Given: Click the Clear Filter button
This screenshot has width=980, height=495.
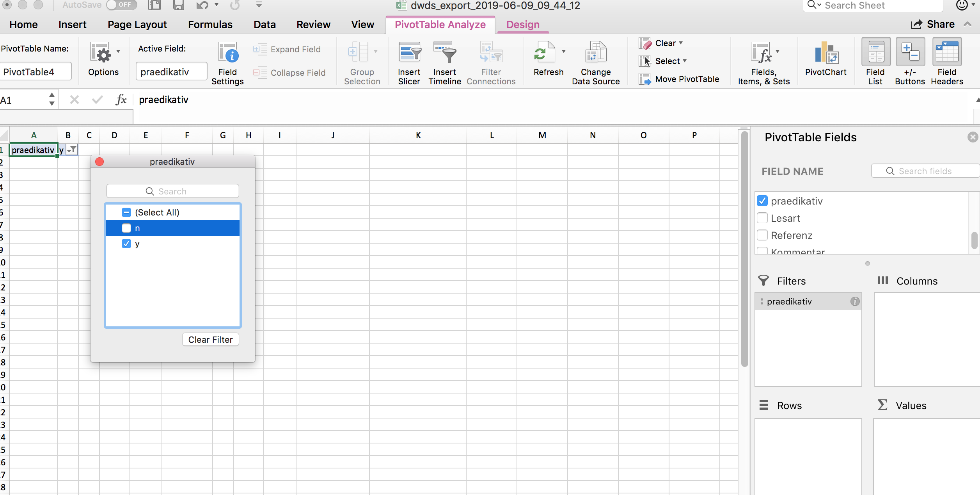Looking at the screenshot, I should tap(210, 339).
